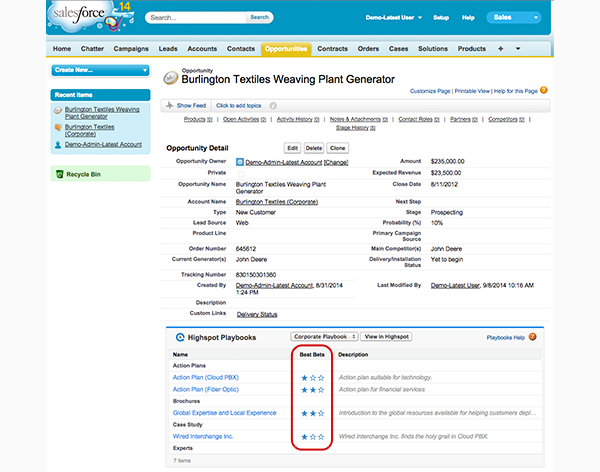
Task: Expand the Show Feed toggle
Action: coord(189,105)
